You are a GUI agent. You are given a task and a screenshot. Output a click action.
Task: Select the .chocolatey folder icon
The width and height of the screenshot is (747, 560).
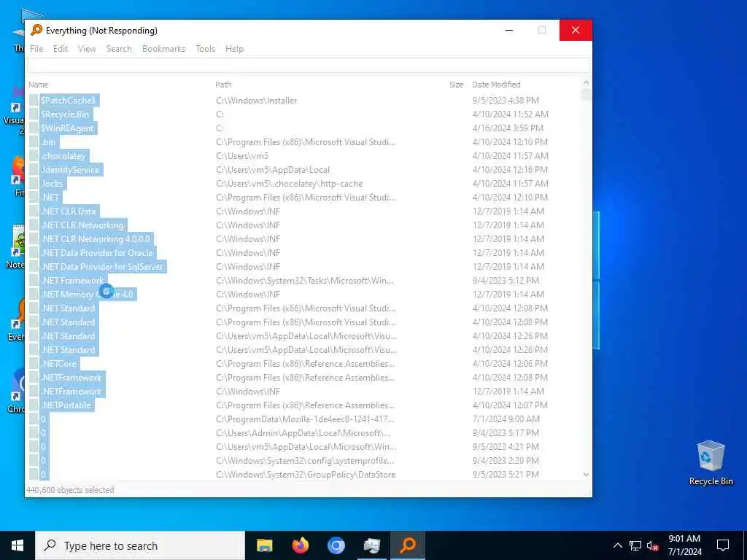[x=34, y=156]
